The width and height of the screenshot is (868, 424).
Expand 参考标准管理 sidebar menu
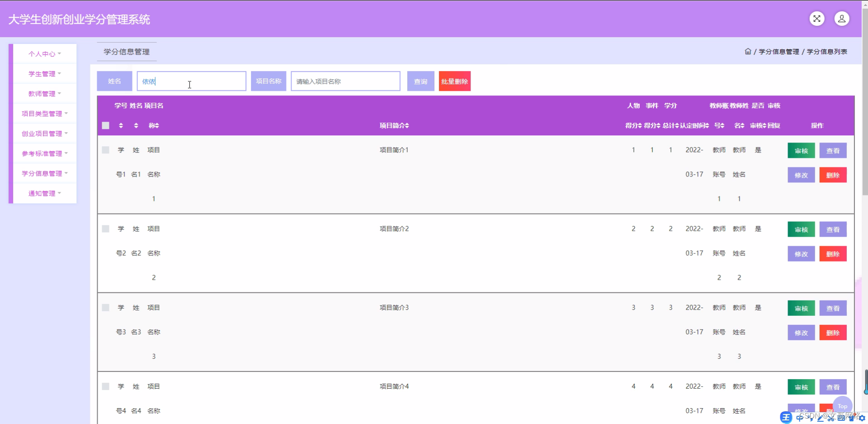pos(45,153)
